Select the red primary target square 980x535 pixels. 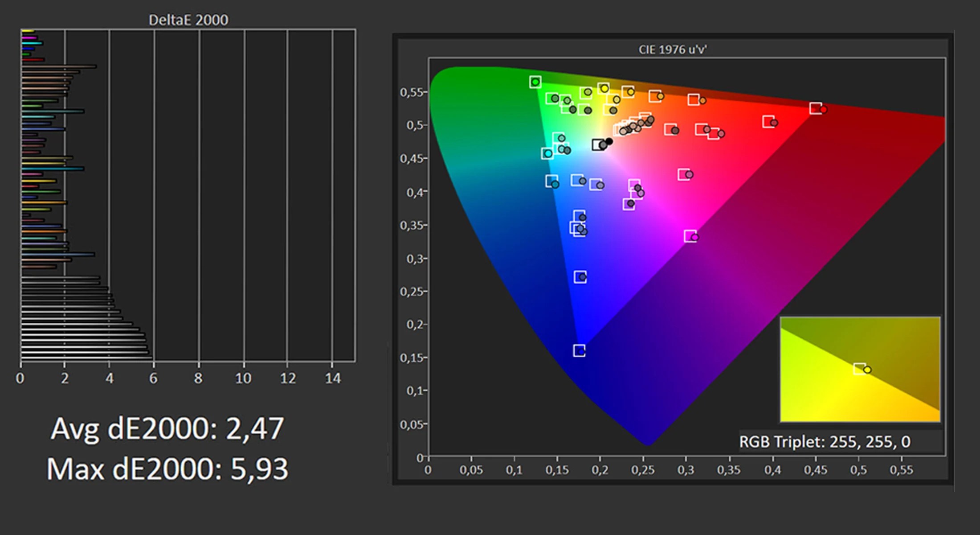click(815, 108)
